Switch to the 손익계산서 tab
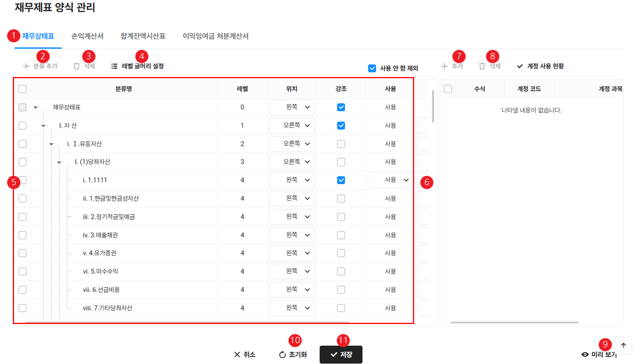This screenshot has width=633, height=364. 87,36
